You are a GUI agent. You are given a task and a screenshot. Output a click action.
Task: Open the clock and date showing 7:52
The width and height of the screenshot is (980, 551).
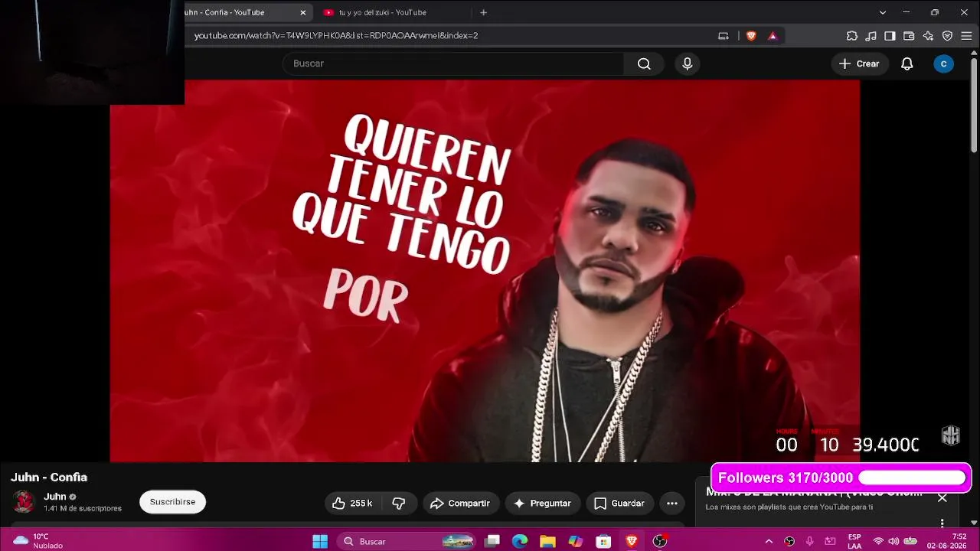946,541
